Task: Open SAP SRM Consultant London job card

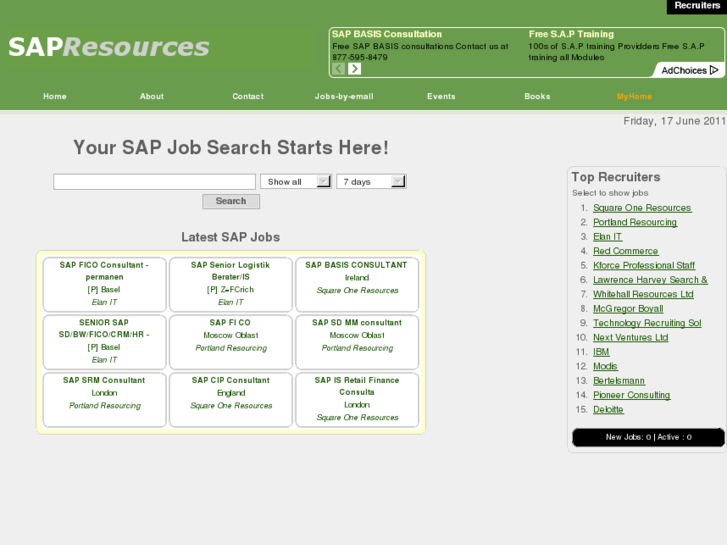Action: pos(104,400)
